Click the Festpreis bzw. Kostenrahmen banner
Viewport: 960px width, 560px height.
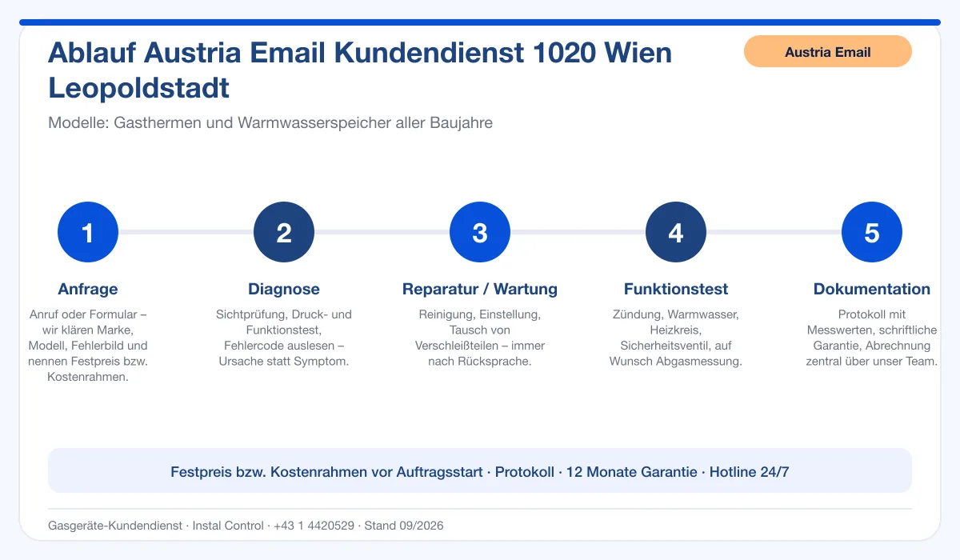(x=480, y=471)
